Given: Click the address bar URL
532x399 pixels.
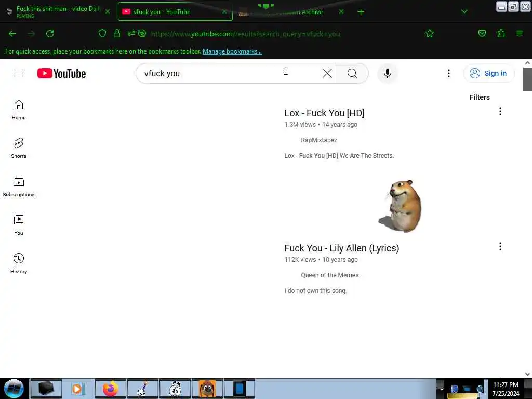Looking at the screenshot, I should 245,34.
